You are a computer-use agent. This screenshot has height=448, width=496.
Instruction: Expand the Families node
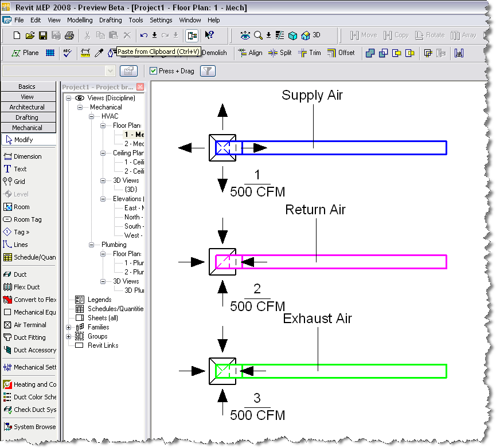68,327
